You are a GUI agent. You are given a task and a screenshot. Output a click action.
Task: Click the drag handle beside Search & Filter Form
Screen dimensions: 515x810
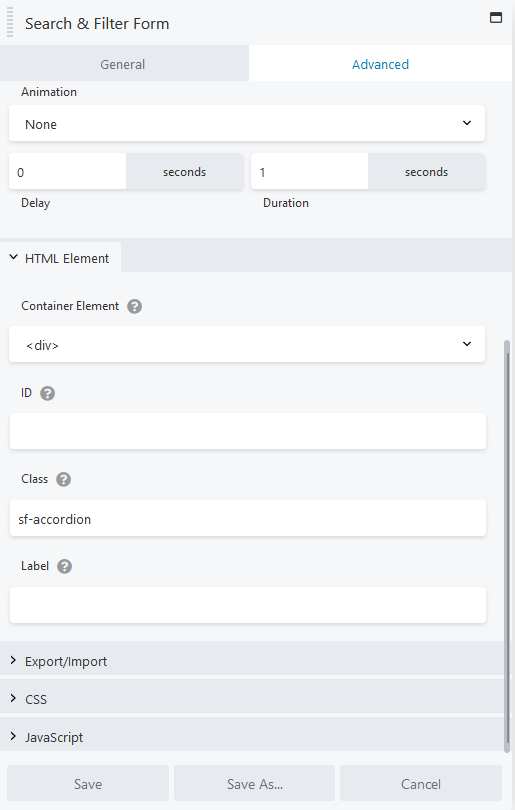10,22
